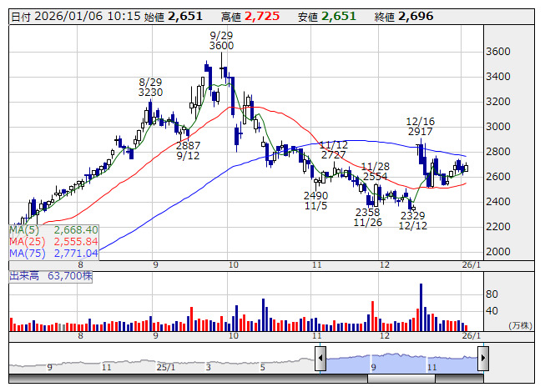
Task: Click the 8/29 3230 peak label
Action: tap(150, 88)
